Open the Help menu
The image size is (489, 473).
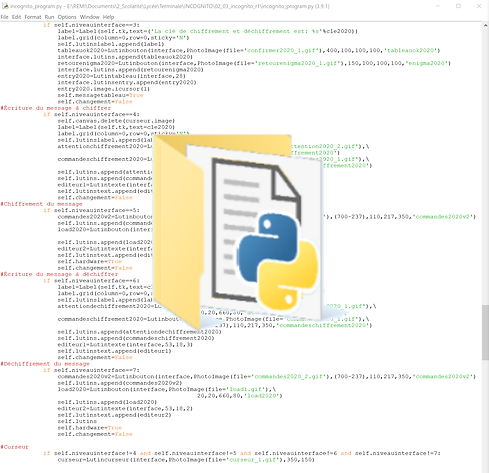(108, 17)
